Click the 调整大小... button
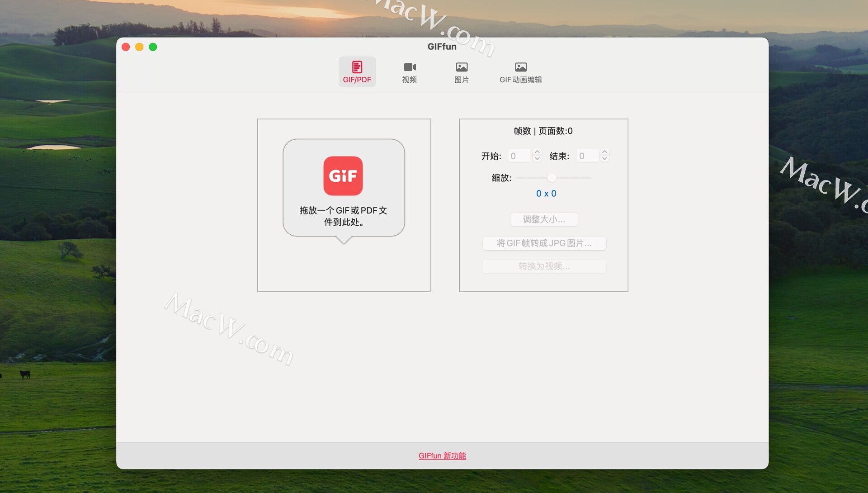 click(x=544, y=220)
